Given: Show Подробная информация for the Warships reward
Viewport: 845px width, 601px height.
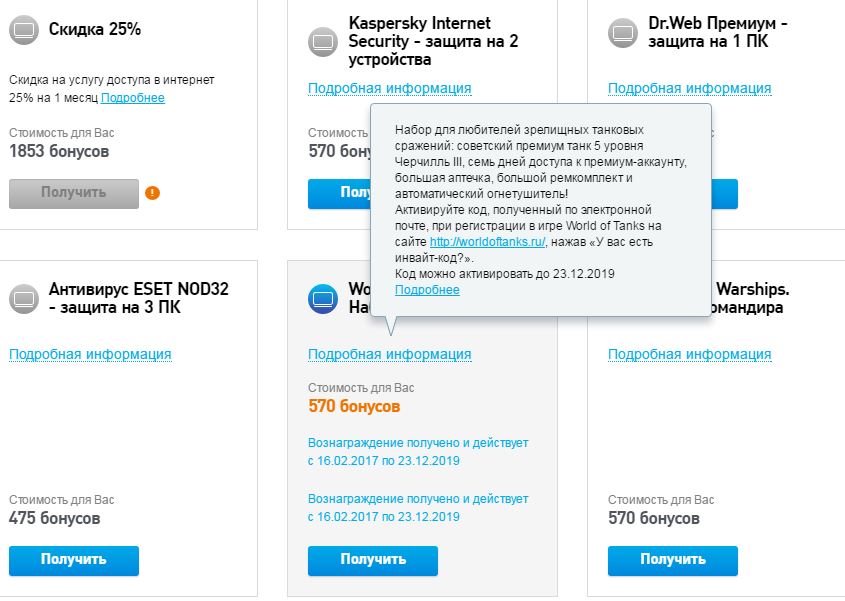Looking at the screenshot, I should (x=689, y=354).
